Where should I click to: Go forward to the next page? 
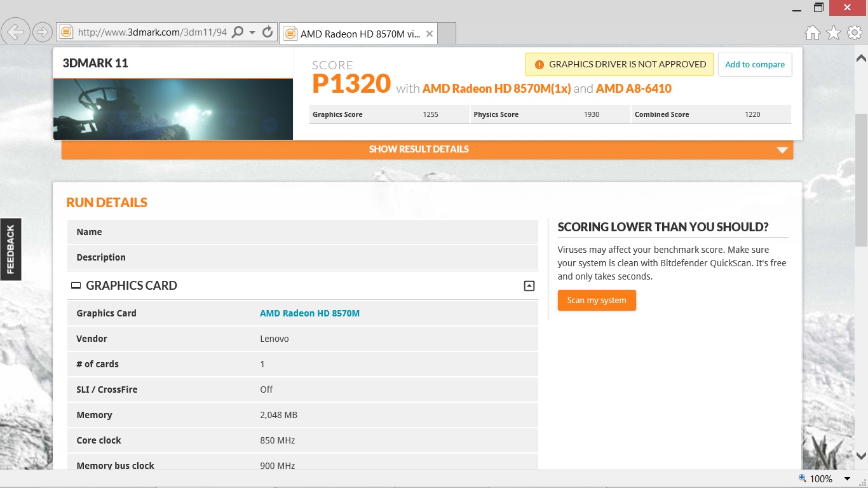pyautogui.click(x=42, y=32)
